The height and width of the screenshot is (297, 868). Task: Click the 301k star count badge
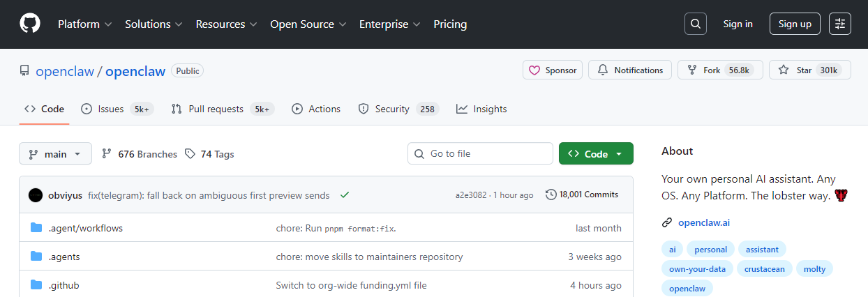point(829,70)
